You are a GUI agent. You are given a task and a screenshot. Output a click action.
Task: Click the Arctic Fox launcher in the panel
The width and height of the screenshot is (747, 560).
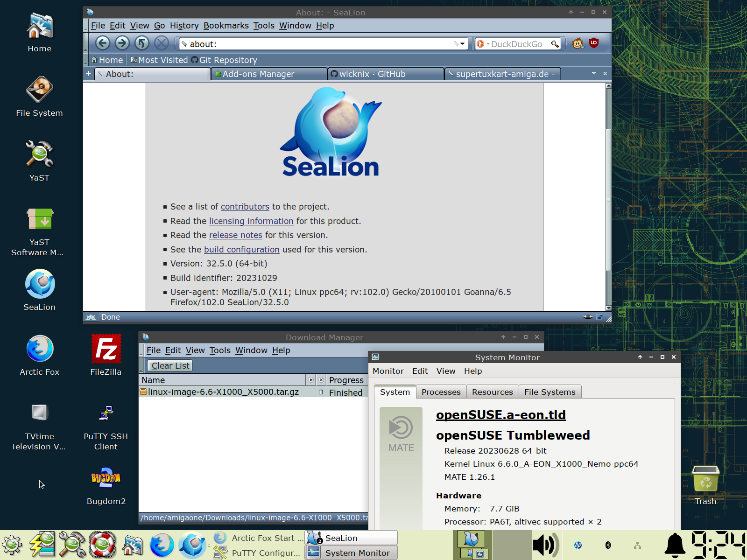point(162,545)
